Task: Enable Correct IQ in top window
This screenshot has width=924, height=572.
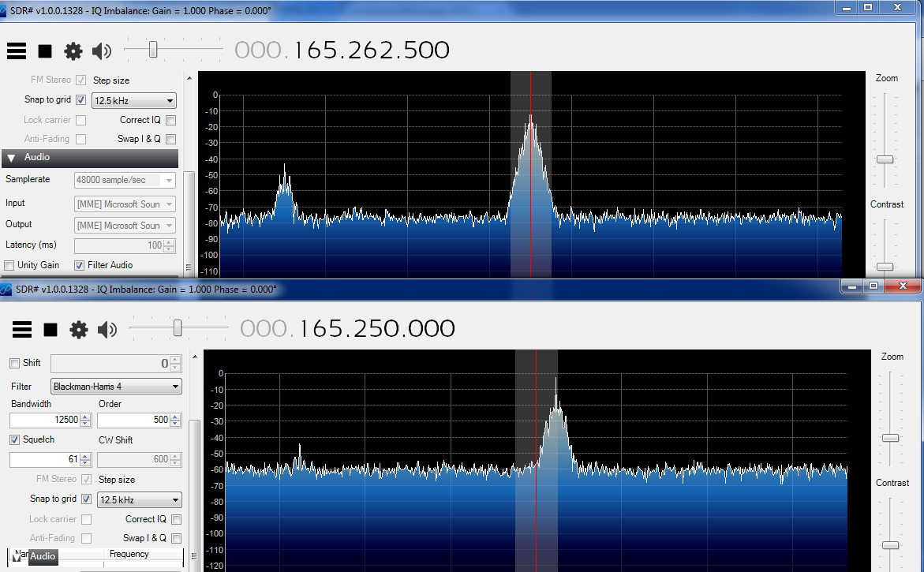Action: click(x=171, y=120)
